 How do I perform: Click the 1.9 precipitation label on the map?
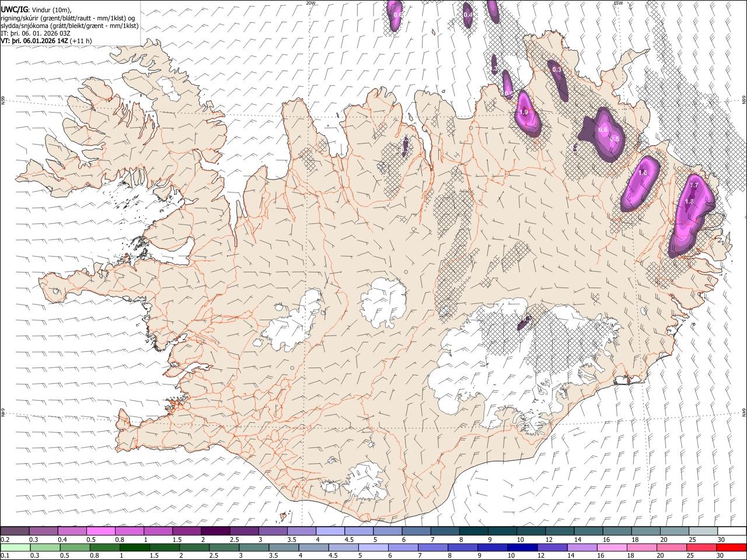523,112
